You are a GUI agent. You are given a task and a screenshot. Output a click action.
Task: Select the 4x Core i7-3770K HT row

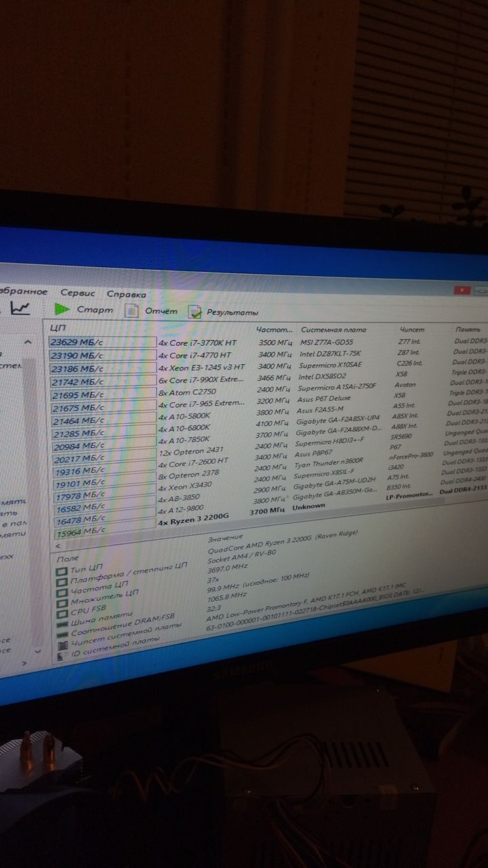[198, 343]
